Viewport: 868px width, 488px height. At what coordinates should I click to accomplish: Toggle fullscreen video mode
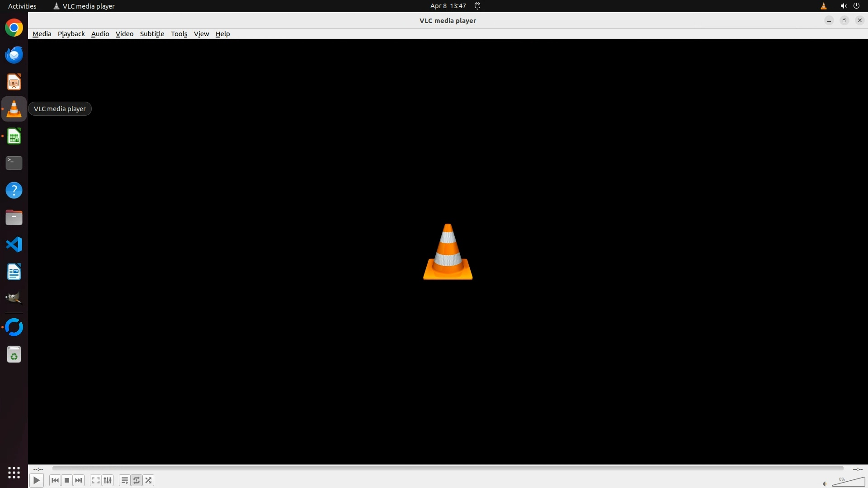[x=95, y=480]
